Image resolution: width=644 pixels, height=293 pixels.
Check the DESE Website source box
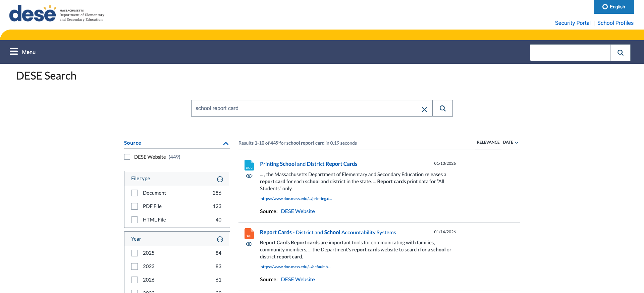[127, 157]
